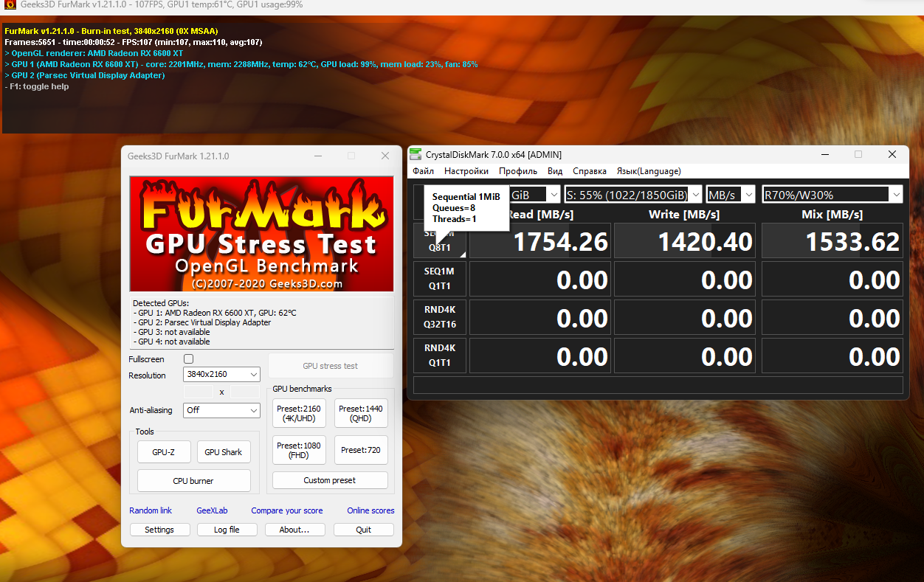Click the Custom preset button
Image resolution: width=924 pixels, height=582 pixels.
(330, 480)
